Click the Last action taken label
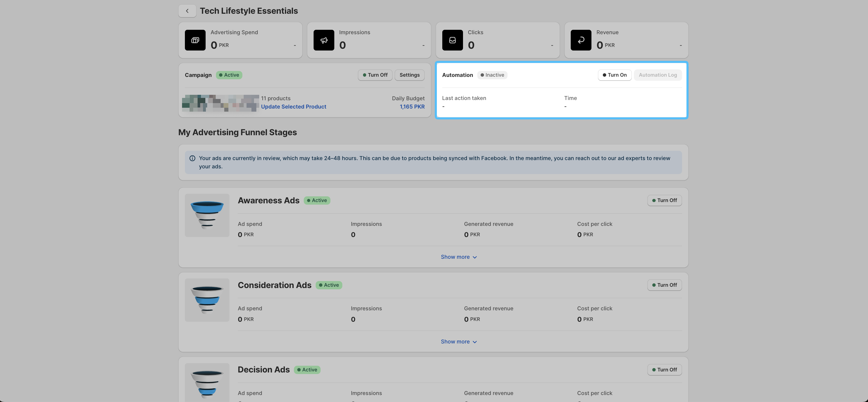 464,98
